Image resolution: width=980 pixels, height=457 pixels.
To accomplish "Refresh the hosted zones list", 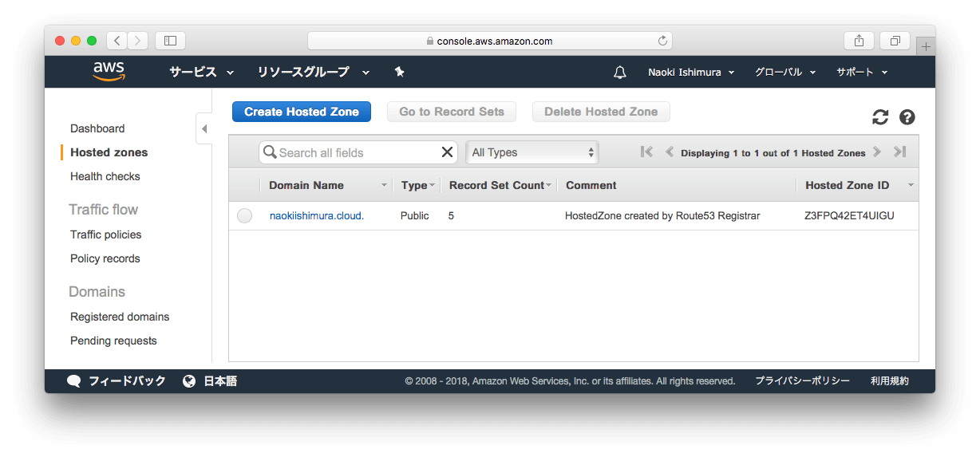I will [880, 117].
